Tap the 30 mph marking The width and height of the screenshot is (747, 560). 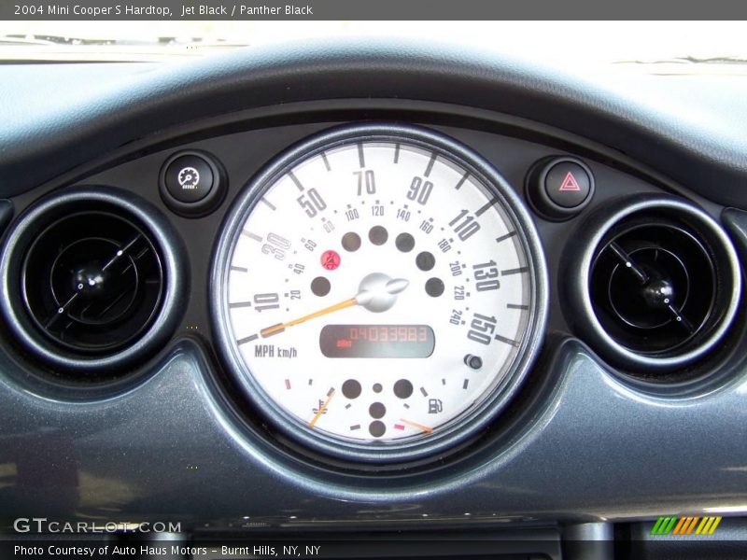(276, 245)
